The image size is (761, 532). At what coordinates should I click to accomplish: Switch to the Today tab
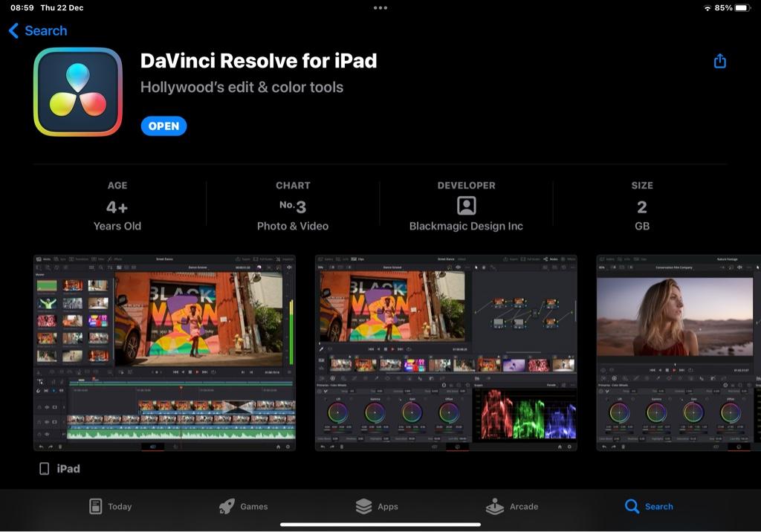(111, 506)
